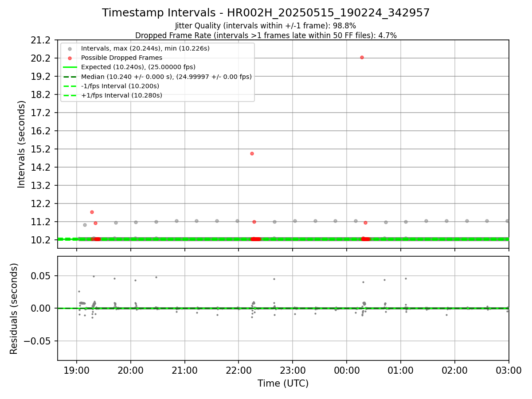Click the red outlier point near 15 seconds
The width and height of the screenshot is (532, 399).
[x=252, y=153]
